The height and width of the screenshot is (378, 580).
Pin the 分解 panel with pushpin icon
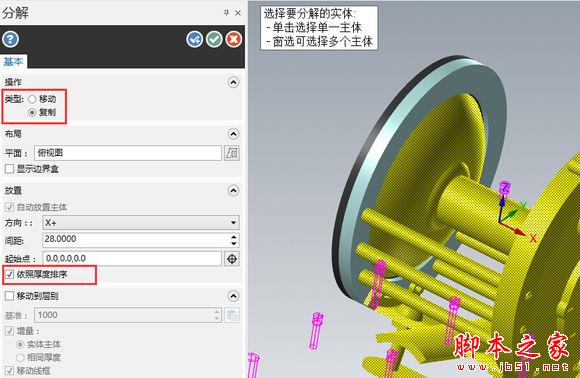226,13
